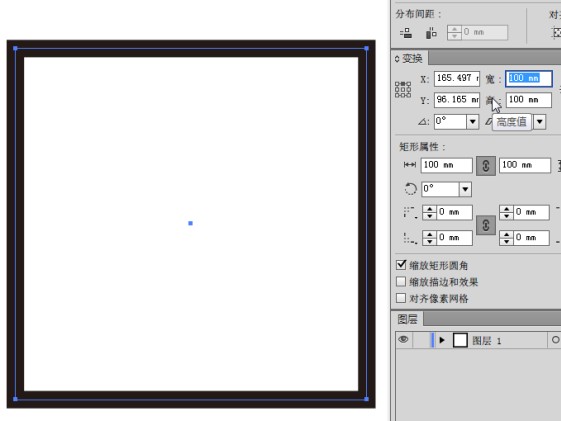561x421 pixels.
Task: Select the reference point locator grid
Action: point(403,89)
